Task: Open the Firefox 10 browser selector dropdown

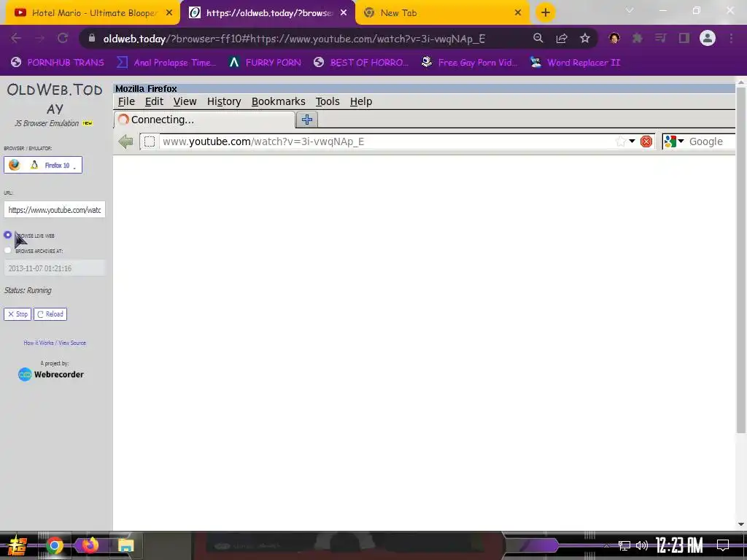Action: [43, 166]
